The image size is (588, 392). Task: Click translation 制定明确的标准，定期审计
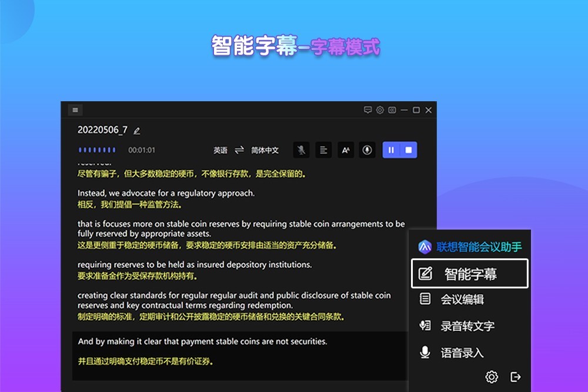(x=211, y=317)
